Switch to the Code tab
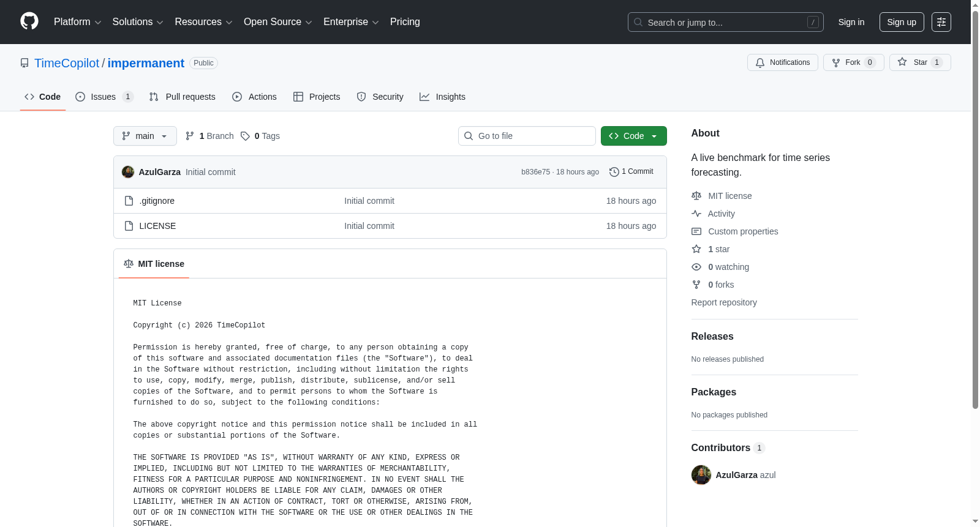 (43, 97)
